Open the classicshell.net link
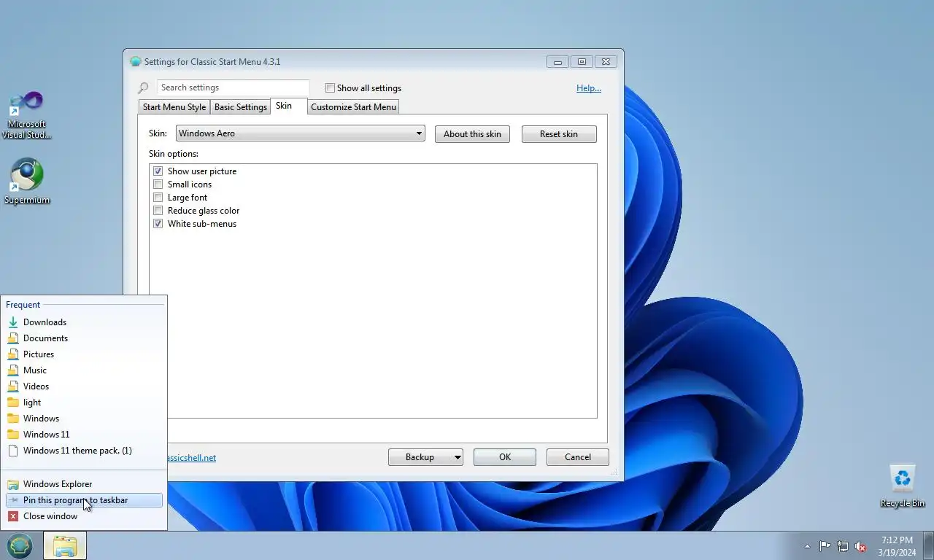 (x=191, y=458)
